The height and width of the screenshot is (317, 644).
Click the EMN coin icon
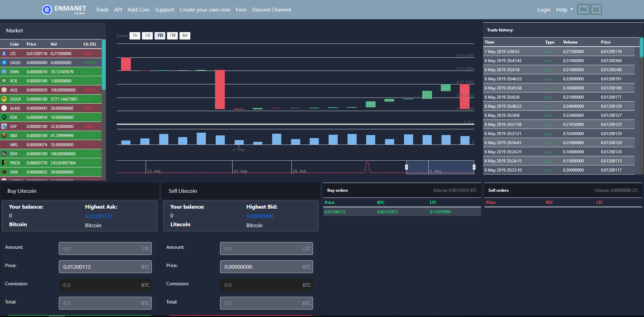(x=4, y=72)
